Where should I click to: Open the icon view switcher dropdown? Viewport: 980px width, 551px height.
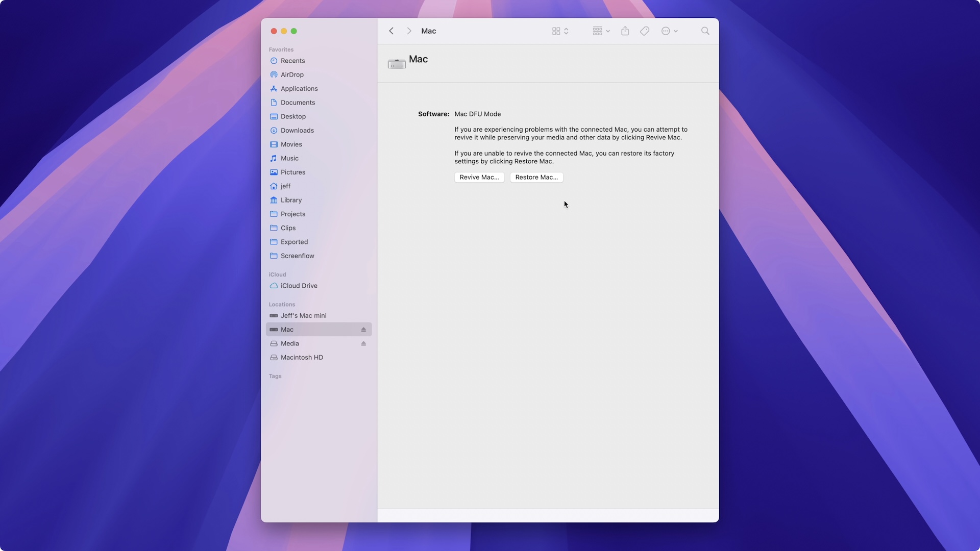(560, 31)
